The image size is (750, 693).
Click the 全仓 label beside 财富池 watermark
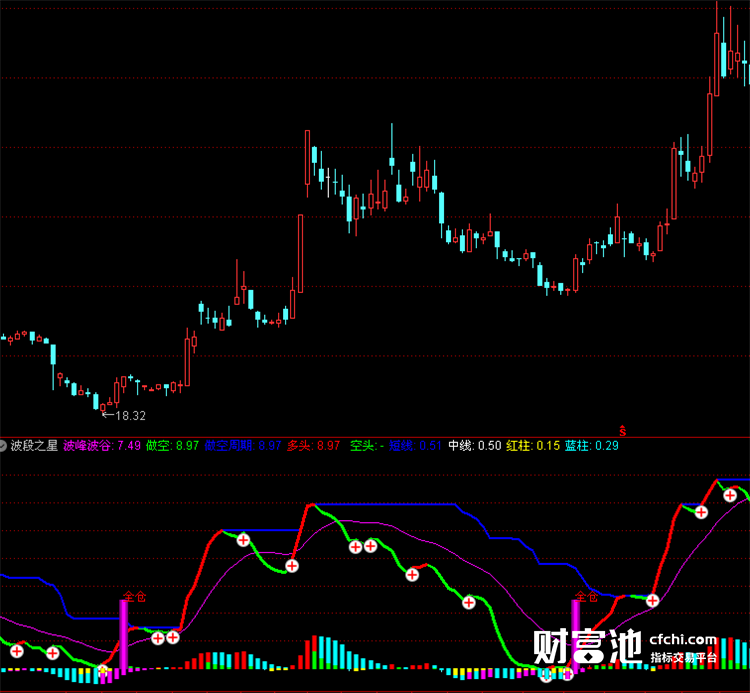pyautogui.click(x=586, y=596)
